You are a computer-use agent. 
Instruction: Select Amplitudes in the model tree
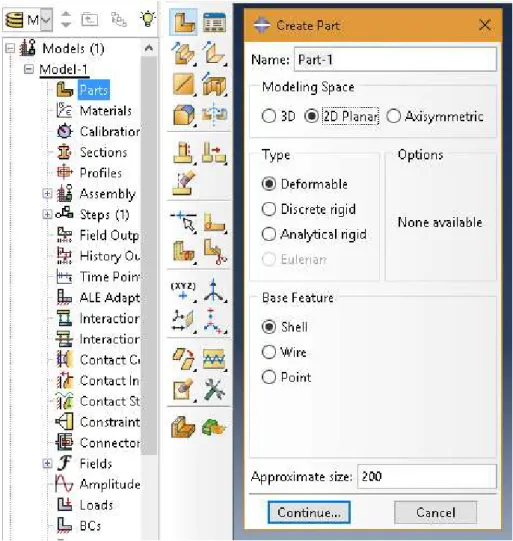pyautogui.click(x=110, y=484)
